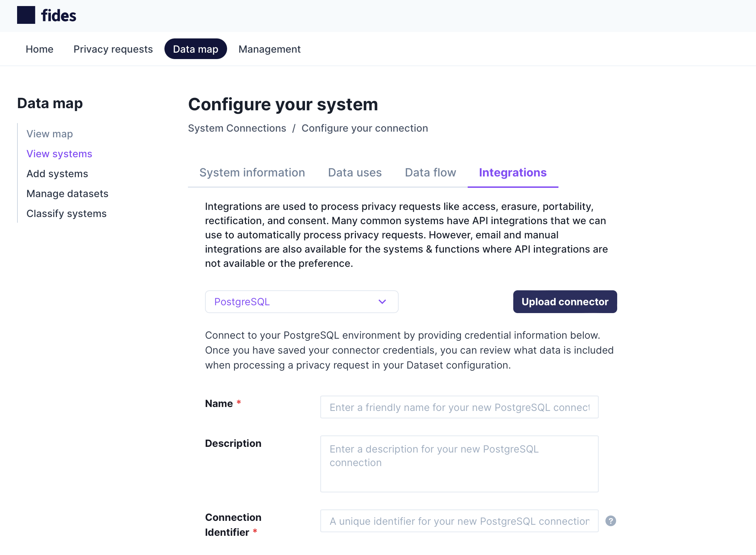This screenshot has height=555, width=756.
Task: Click the Connection Identifier help question-mark icon
Action: (611, 521)
